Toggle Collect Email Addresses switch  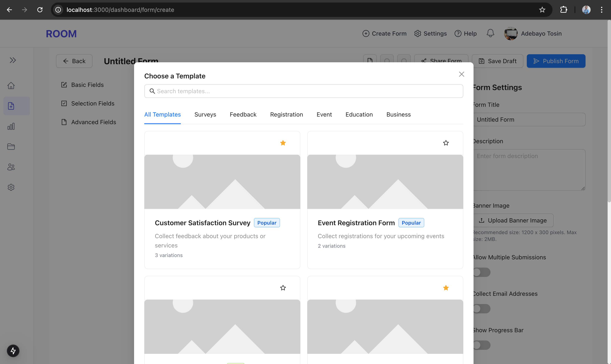point(482,309)
